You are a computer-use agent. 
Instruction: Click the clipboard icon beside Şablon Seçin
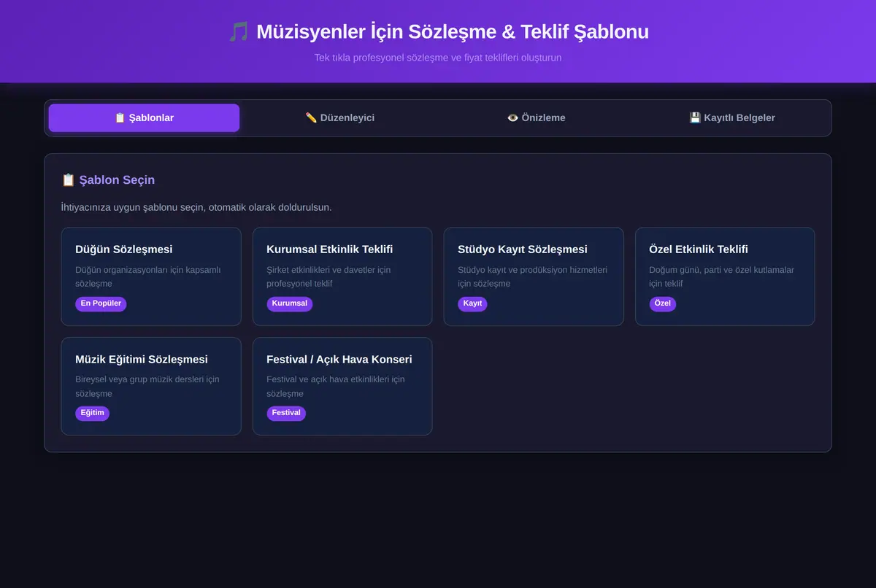(68, 179)
